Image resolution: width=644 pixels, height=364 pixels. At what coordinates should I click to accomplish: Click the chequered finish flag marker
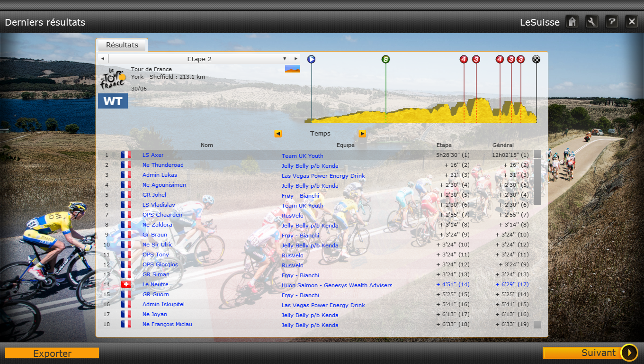tap(536, 59)
